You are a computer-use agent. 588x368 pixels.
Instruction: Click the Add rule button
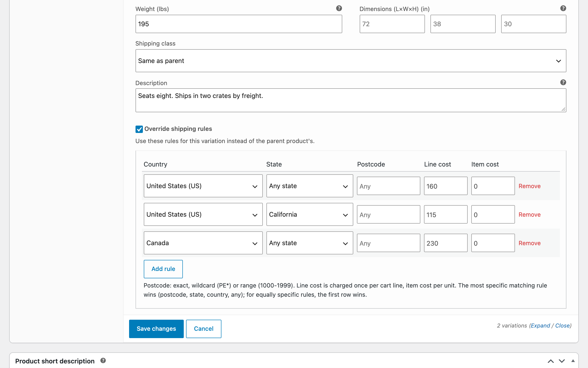point(163,269)
